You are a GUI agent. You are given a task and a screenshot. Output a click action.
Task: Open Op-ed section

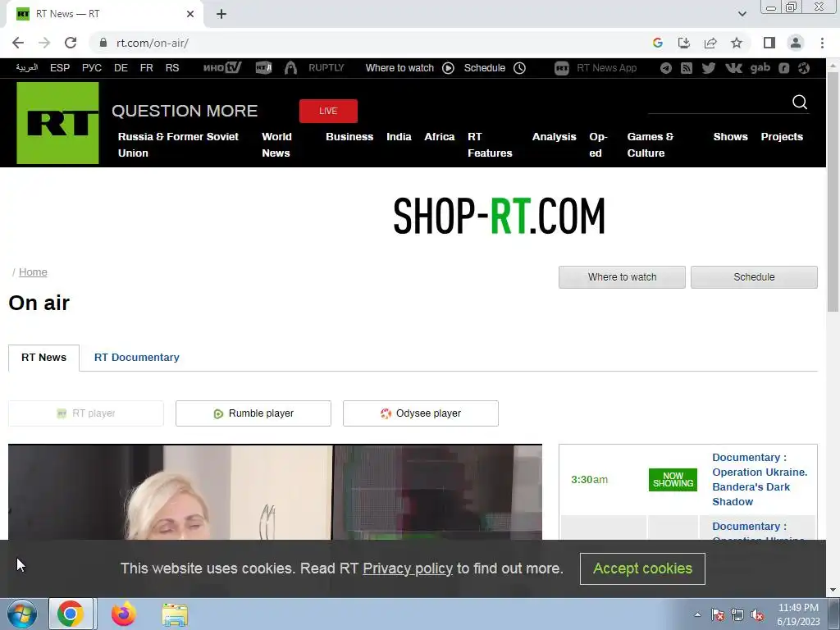[598, 144]
